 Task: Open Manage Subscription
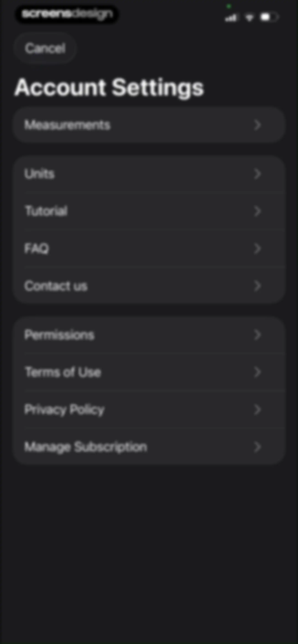click(x=149, y=447)
